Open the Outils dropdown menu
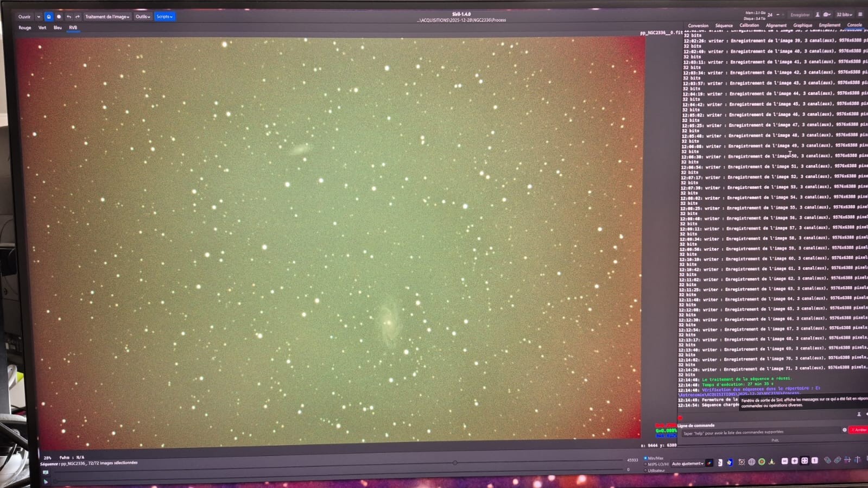 click(x=143, y=17)
